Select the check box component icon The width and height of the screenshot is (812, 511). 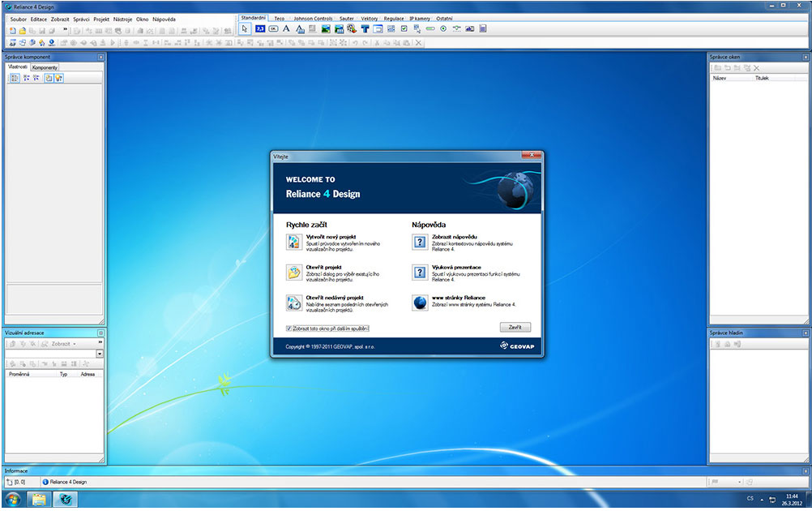[404, 28]
